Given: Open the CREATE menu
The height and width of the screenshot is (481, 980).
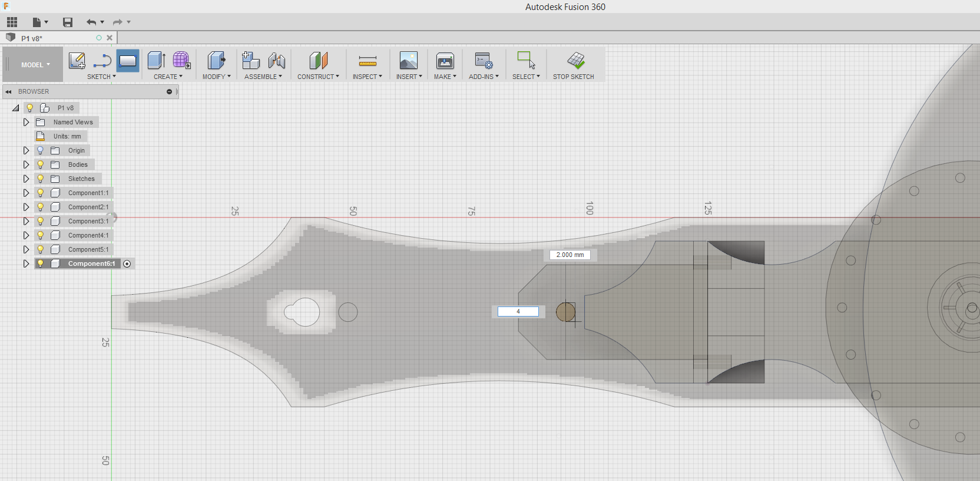Looking at the screenshot, I should [x=168, y=77].
